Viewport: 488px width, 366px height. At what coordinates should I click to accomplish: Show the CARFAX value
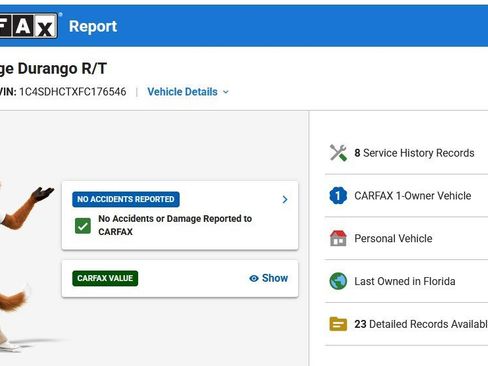pos(268,278)
